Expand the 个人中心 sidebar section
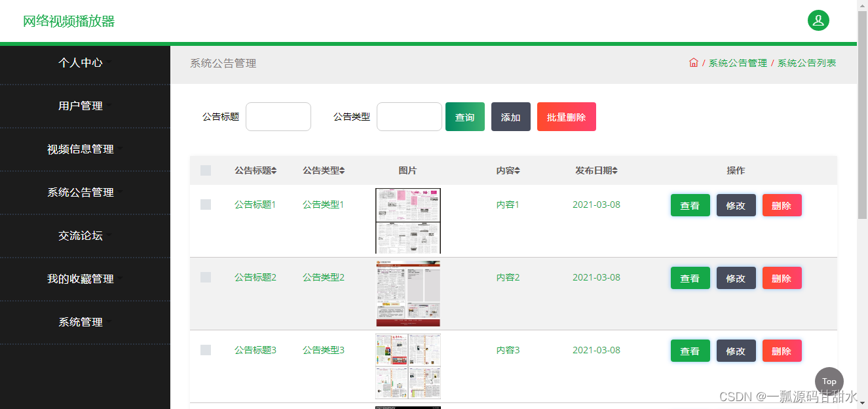The height and width of the screenshot is (409, 868). pyautogui.click(x=79, y=63)
